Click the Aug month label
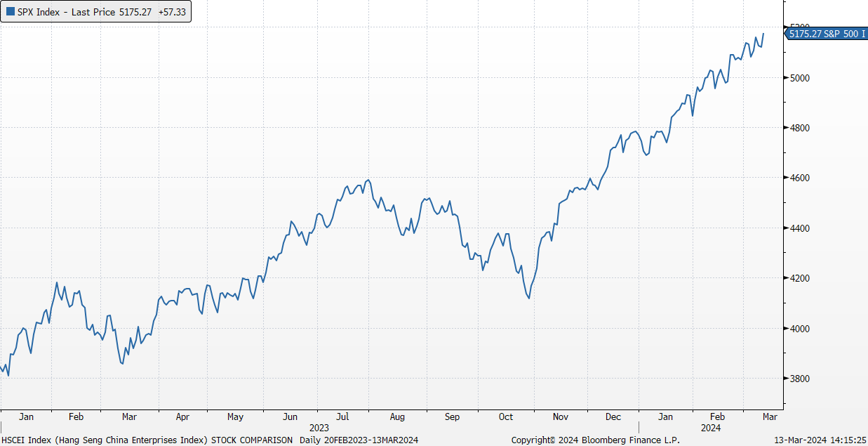The height and width of the screenshot is (446, 868). coord(397,417)
